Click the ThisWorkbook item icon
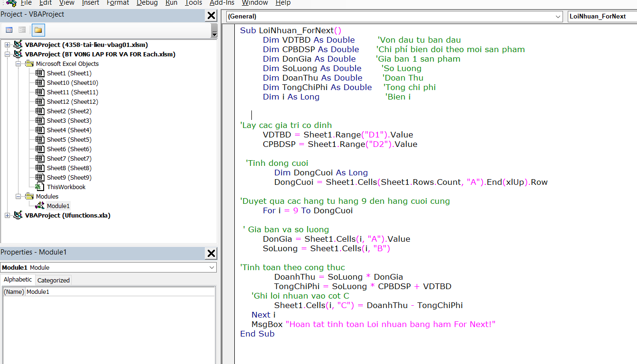Viewport: 637px width, 364px height. click(40, 187)
